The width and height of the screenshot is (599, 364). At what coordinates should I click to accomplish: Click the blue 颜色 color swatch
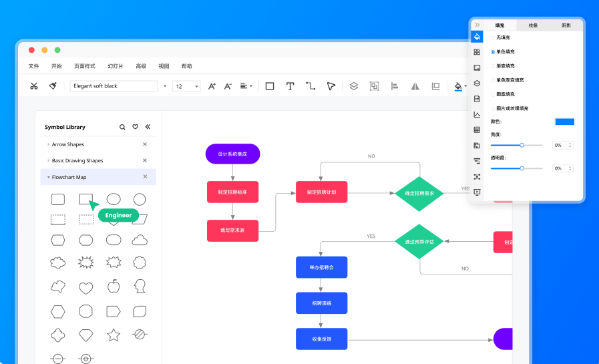pos(564,122)
